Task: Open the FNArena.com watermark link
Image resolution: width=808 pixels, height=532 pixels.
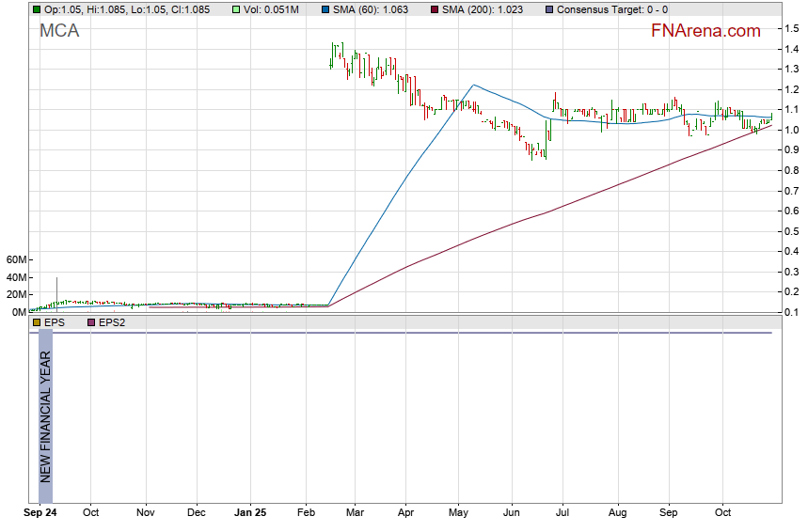Action: (x=705, y=31)
